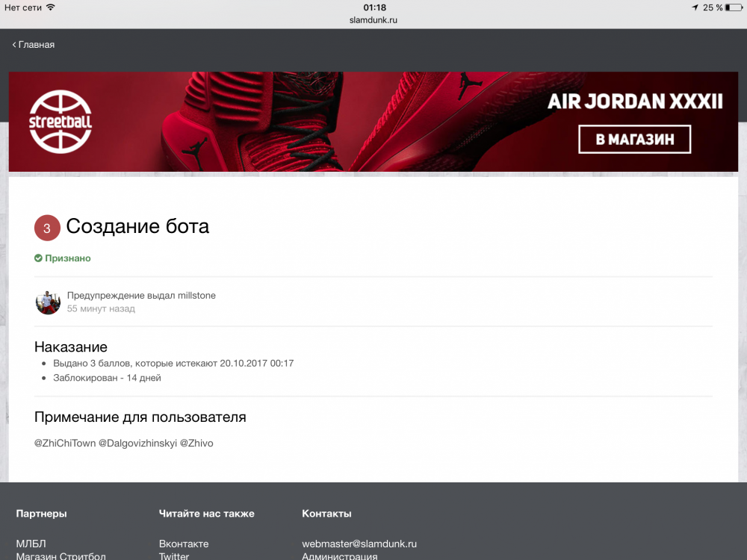Tap the battery icon in status bar
The height and width of the screenshot is (560, 747).
(734, 7)
